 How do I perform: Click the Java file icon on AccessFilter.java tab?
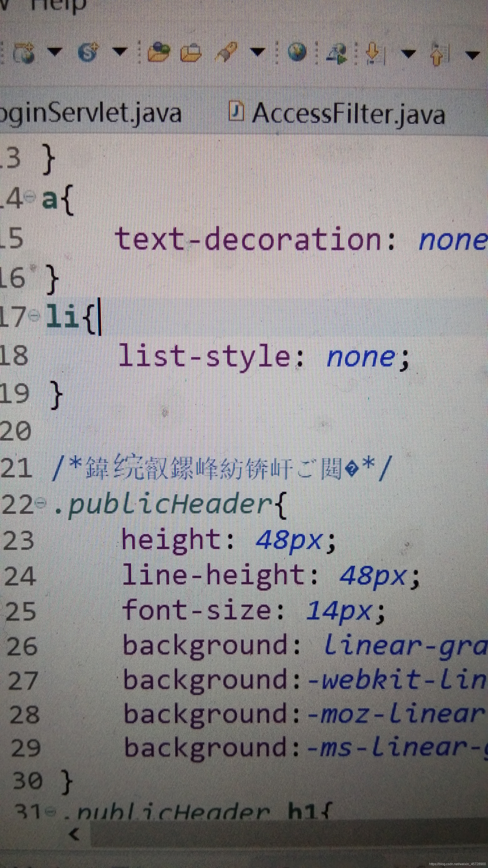[x=236, y=111]
